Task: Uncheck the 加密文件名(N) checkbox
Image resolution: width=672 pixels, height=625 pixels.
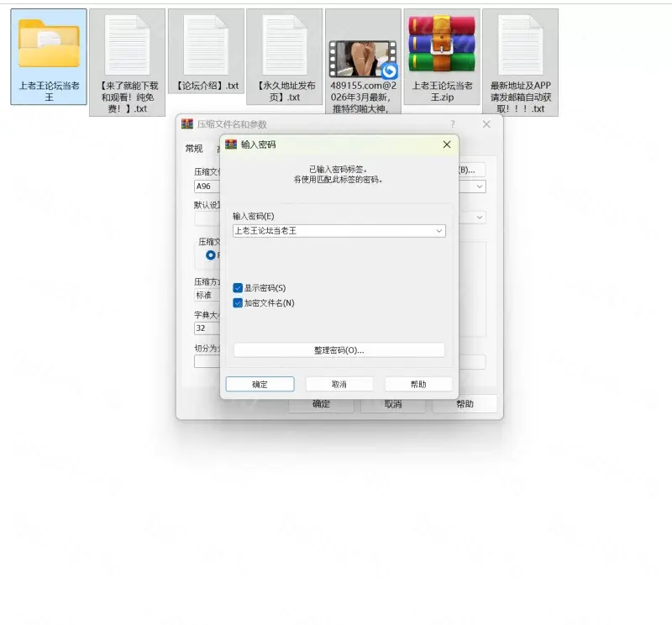Action: 238,302
